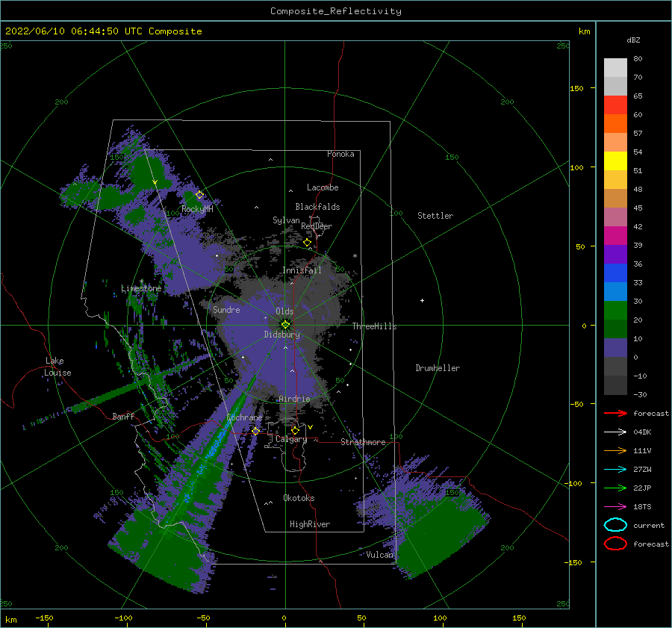Click the white 04DK arrow legend icon

[x=615, y=432]
